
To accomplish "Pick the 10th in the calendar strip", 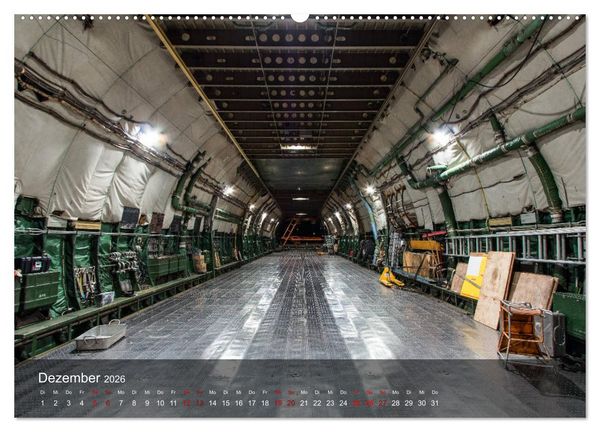I will coord(160,403).
